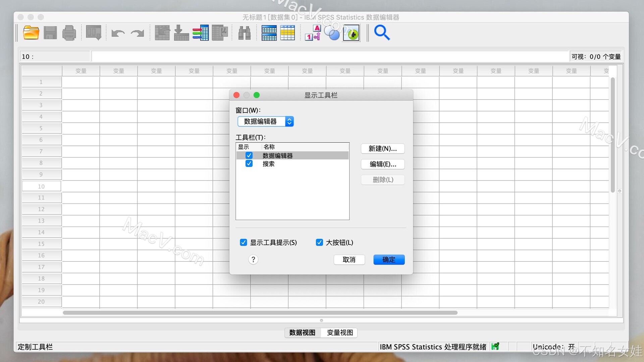Uncheck display box for 数据编辑器 toolbar

249,155
